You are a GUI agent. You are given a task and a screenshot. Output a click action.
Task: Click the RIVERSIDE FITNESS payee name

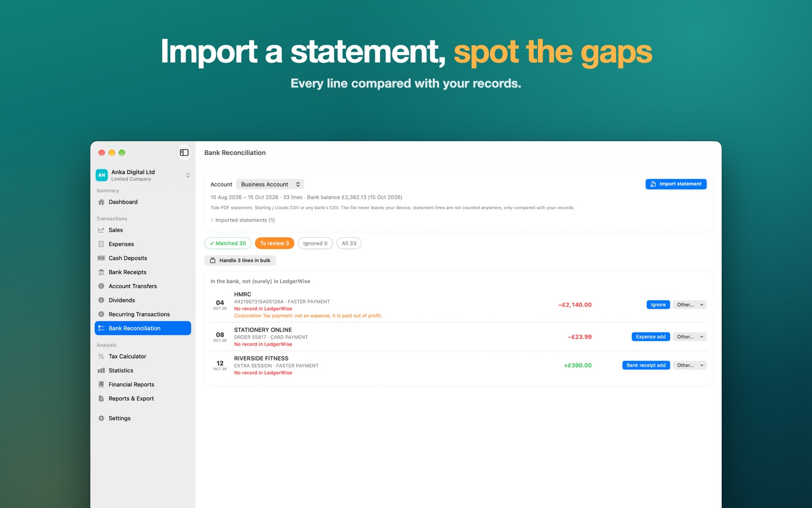(x=261, y=359)
